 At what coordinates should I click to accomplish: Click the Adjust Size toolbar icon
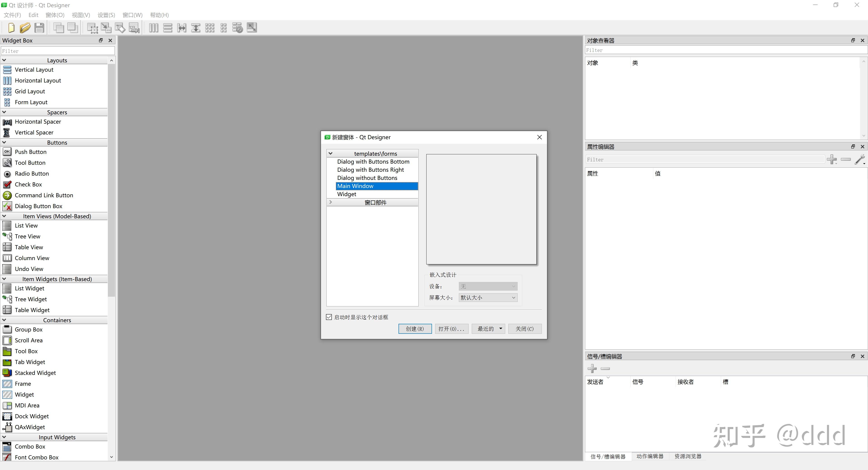(252, 28)
